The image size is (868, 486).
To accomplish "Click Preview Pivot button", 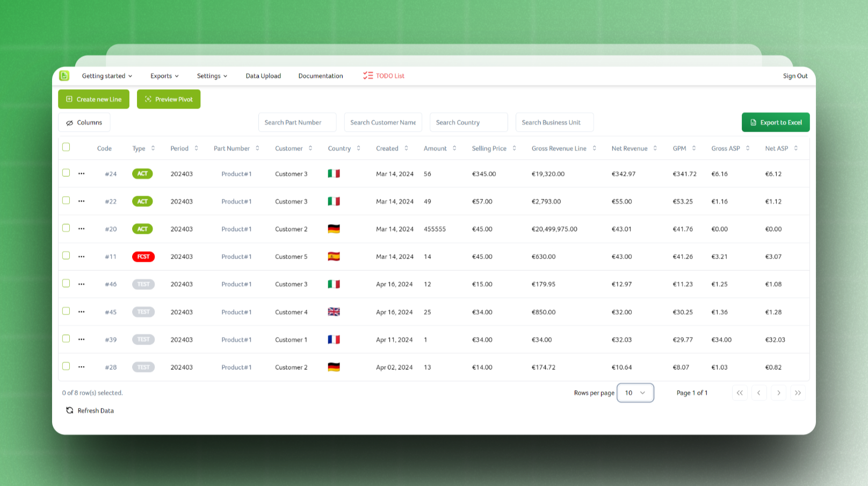I will 169,99.
